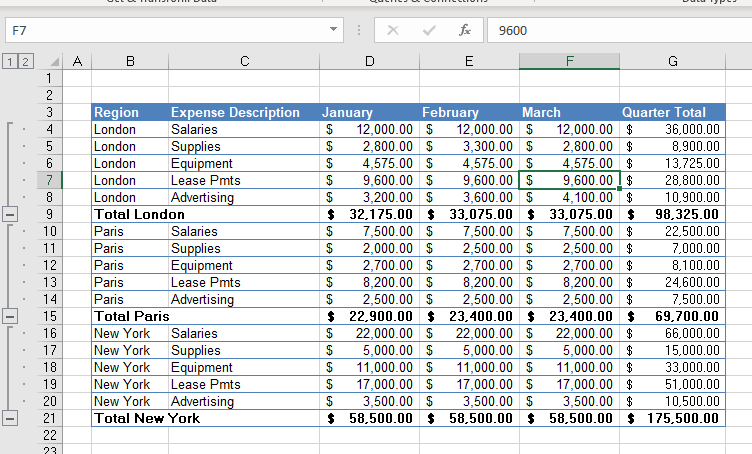Click the Enter checkmark in formula bar
This screenshot has width=752, height=454.
coord(429,30)
